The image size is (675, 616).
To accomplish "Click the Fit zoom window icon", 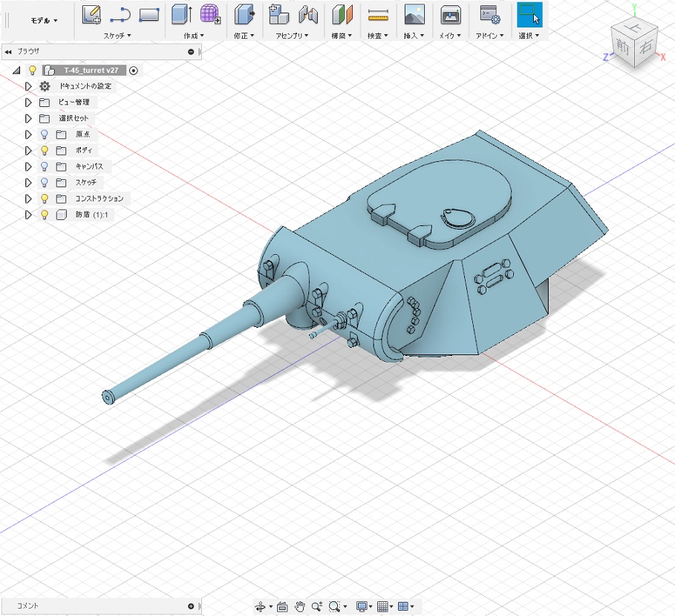I will coord(334,606).
